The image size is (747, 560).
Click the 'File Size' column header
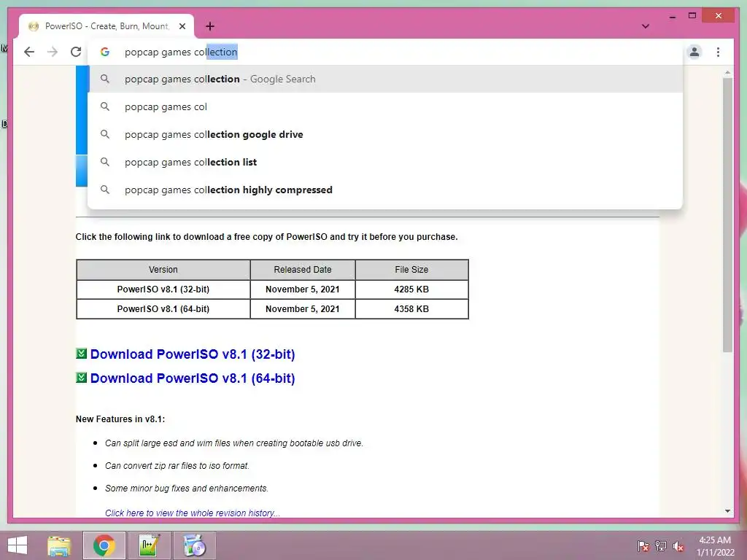tap(411, 270)
